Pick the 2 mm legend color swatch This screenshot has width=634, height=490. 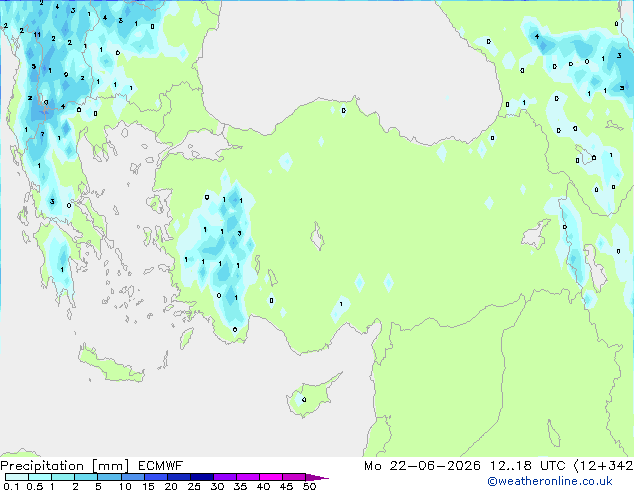[x=86, y=477]
